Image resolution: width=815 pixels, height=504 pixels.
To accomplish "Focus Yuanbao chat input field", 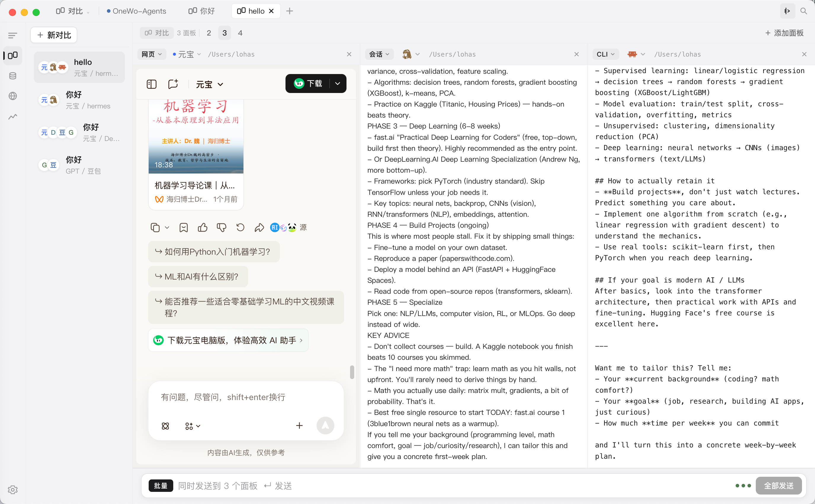I will (246, 397).
